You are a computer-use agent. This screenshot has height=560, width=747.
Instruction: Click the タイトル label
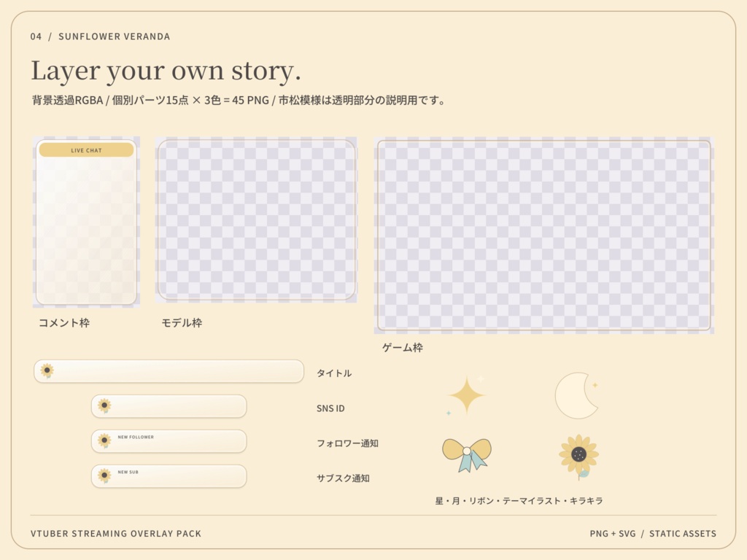coord(334,373)
